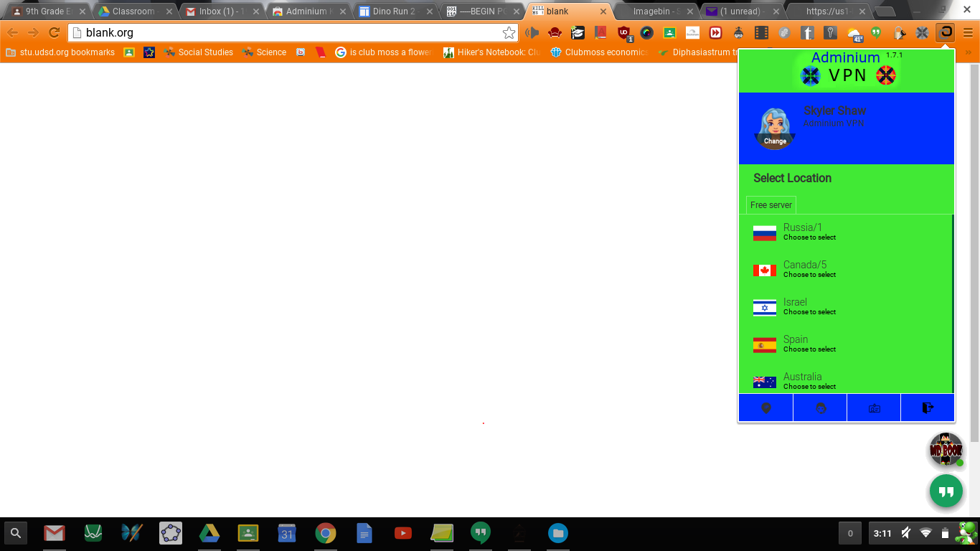Select the Russia/1 VPN server
The image size is (980, 551).
845,232
